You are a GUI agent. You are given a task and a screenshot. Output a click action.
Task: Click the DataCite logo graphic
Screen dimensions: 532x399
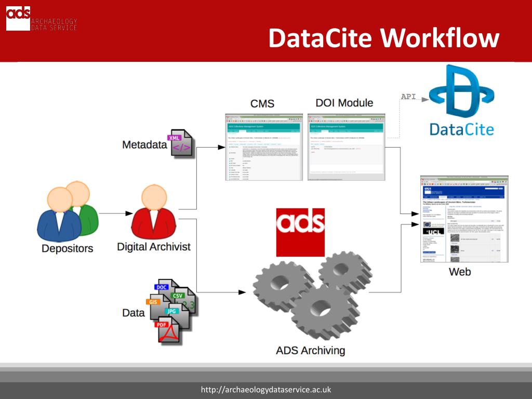coord(462,92)
